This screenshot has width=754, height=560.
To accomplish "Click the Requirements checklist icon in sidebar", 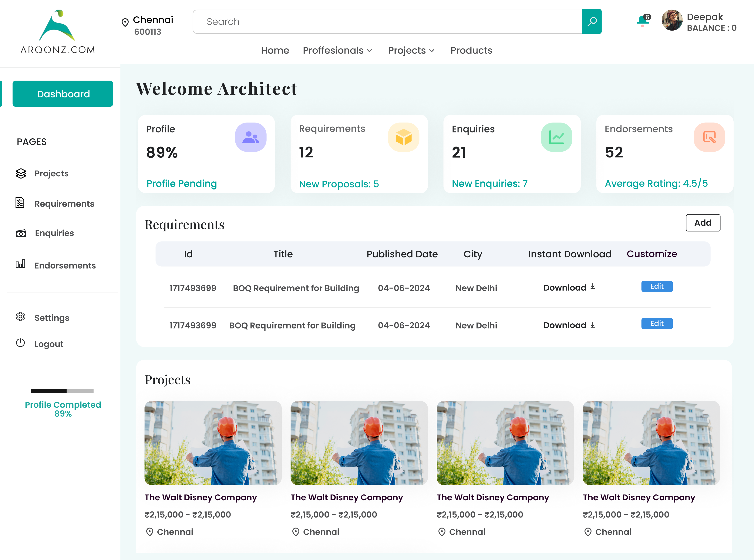I will 20,203.
